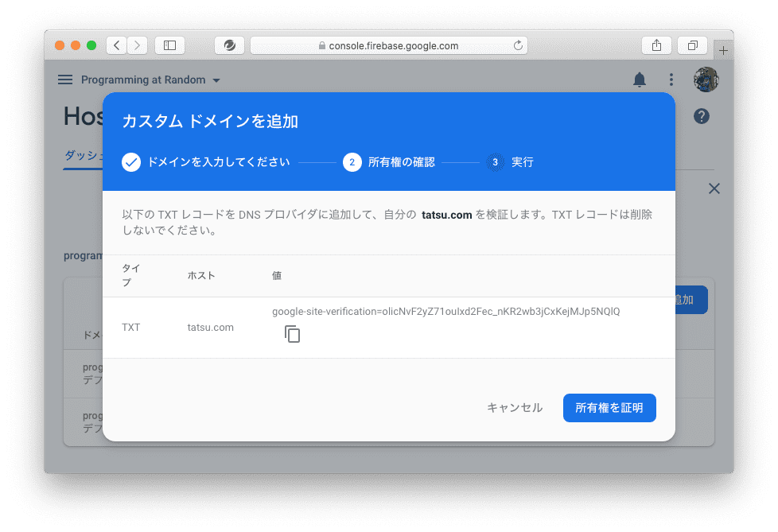Open the three-dot overflow menu

pyautogui.click(x=671, y=80)
